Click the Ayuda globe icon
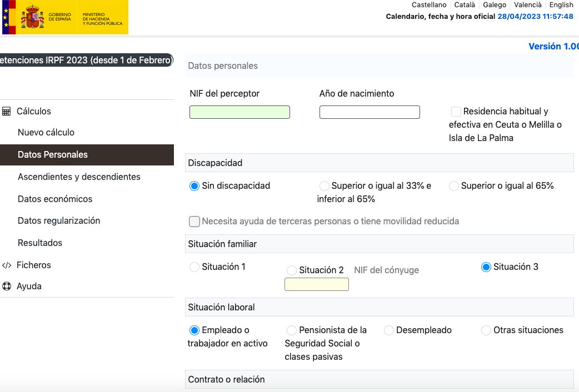 pyautogui.click(x=6, y=286)
